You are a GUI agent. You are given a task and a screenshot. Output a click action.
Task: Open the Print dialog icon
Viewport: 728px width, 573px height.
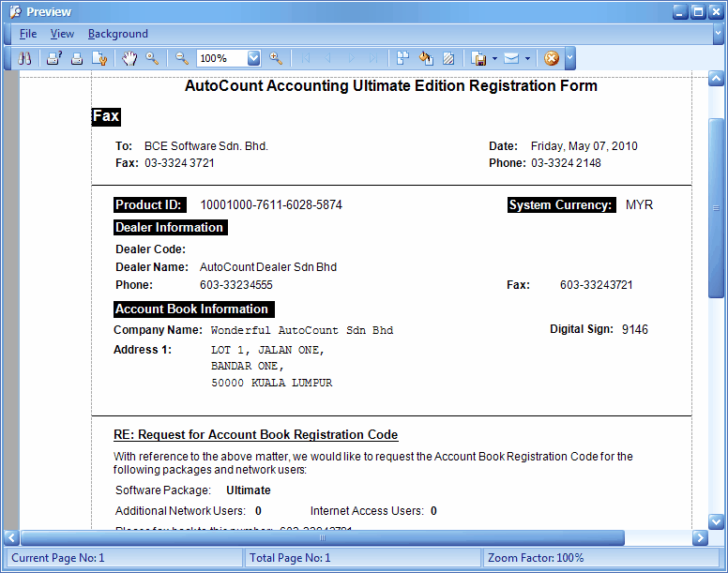pyautogui.click(x=54, y=58)
